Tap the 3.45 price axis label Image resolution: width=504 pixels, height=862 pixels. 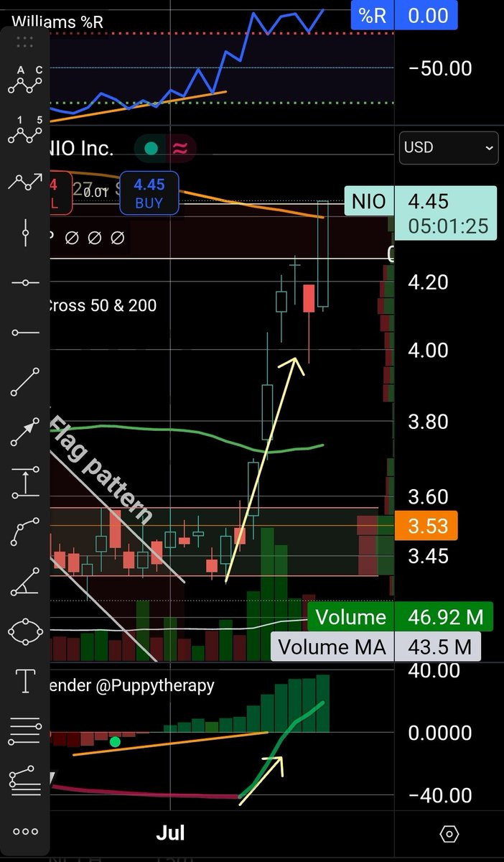(x=428, y=556)
